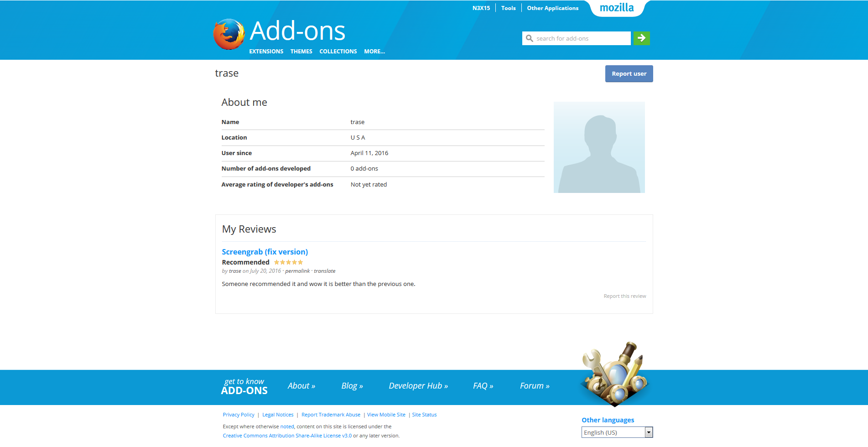This screenshot has width=868, height=447.
Task: Click the tools-and-spyglass footer illustration
Action: pos(615,374)
